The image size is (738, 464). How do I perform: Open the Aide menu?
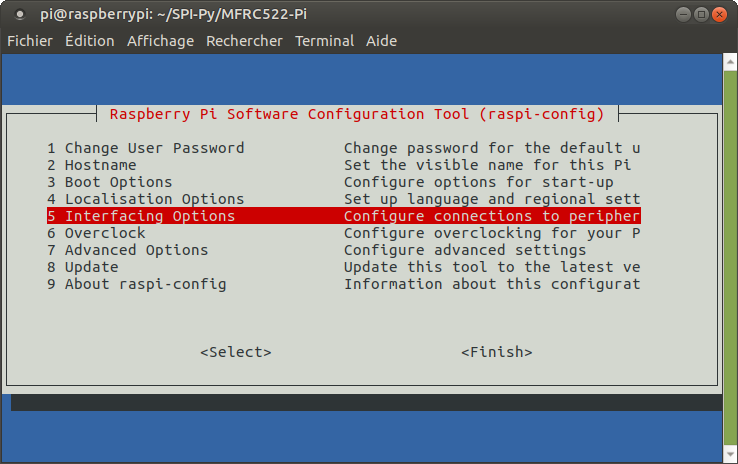tap(381, 41)
